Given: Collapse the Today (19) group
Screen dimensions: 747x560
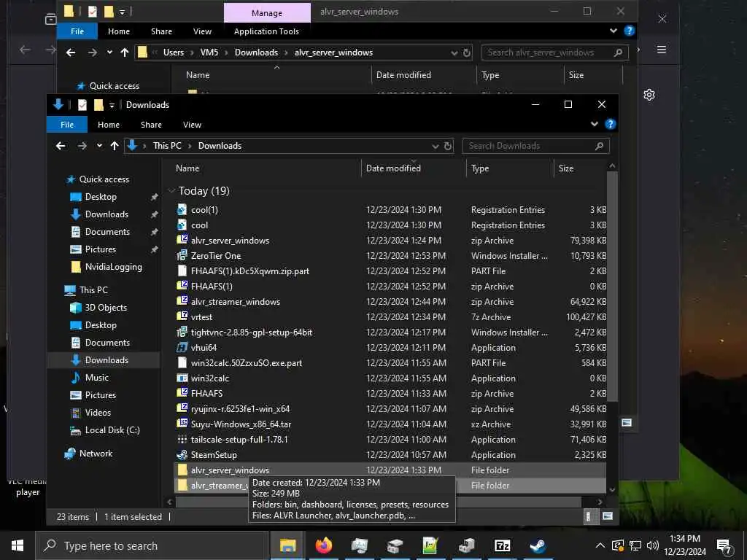Looking at the screenshot, I should 171,191.
